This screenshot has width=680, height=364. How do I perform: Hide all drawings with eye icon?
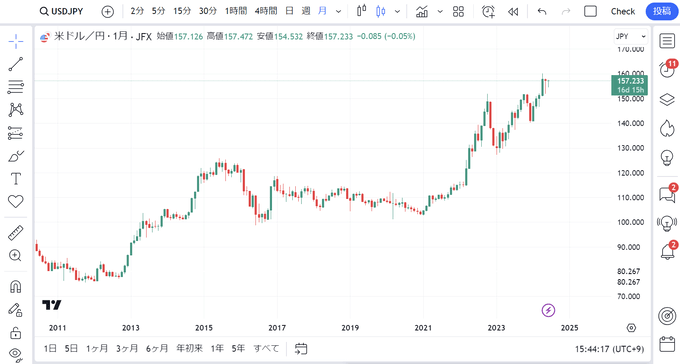(x=16, y=354)
